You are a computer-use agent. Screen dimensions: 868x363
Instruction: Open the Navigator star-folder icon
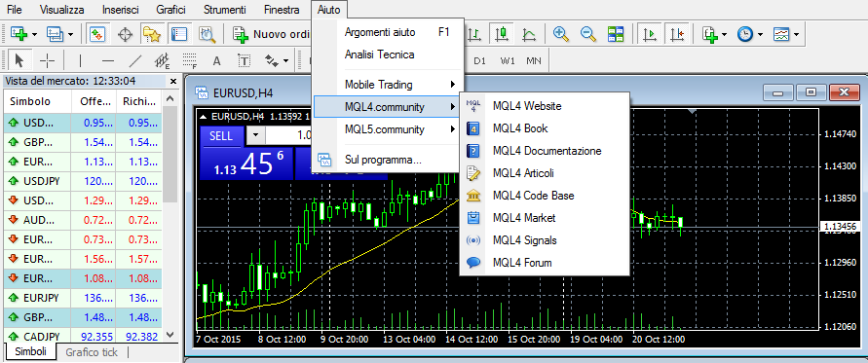pos(152,34)
